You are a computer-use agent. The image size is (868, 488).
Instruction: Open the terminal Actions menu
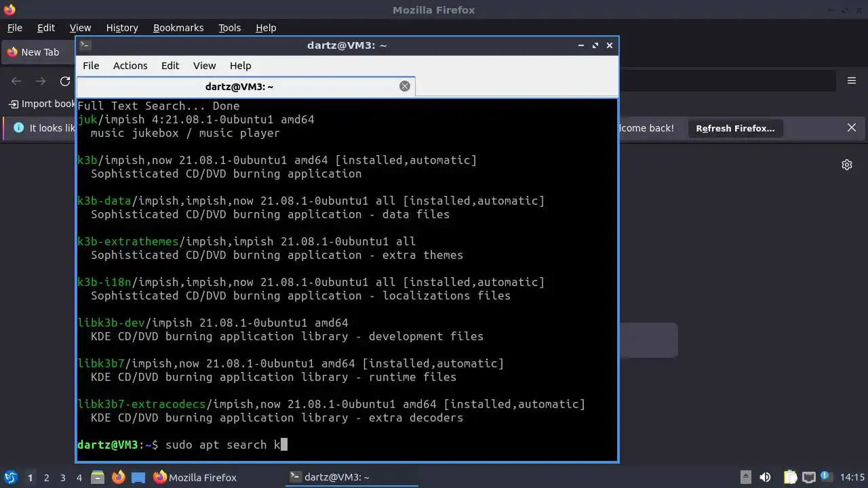130,66
